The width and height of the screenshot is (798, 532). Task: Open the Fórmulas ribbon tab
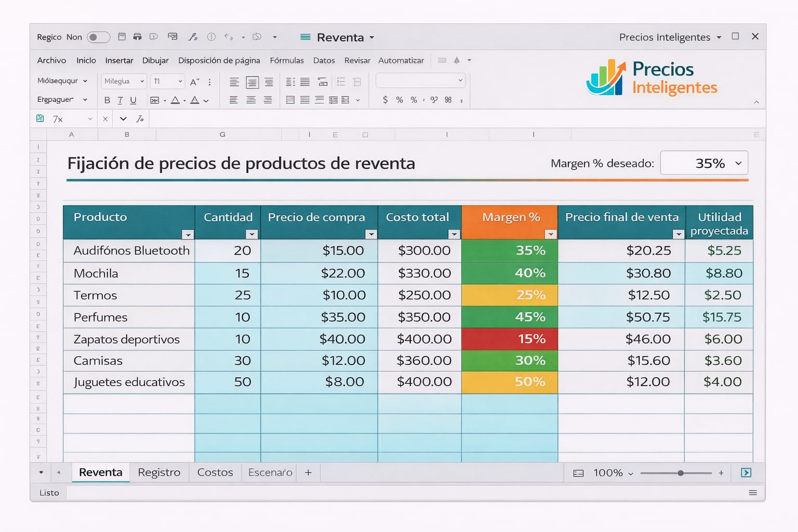287,60
